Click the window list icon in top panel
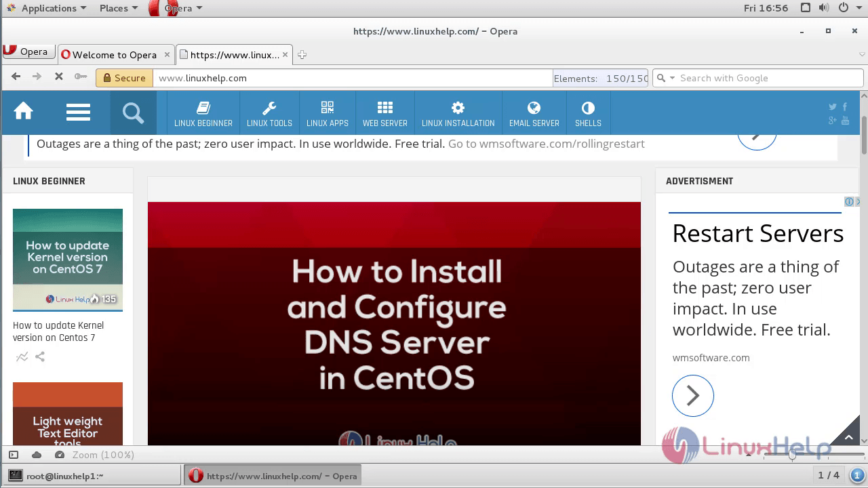 click(x=806, y=8)
